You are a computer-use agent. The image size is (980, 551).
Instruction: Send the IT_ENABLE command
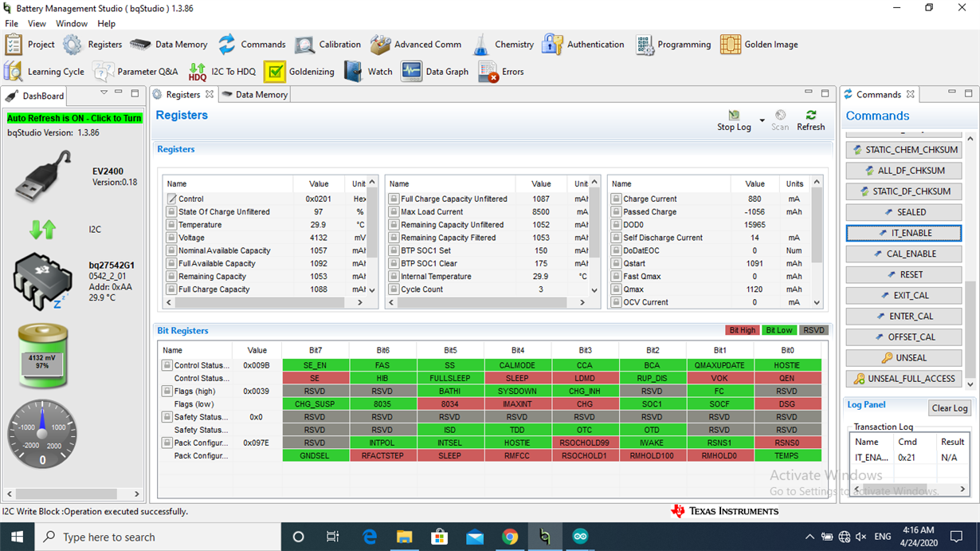click(x=904, y=233)
